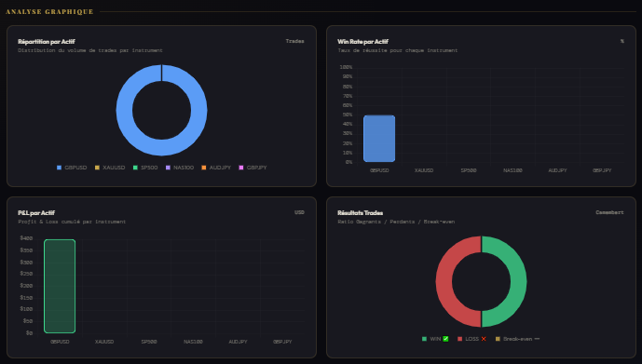Viewport: 642px width, 364px height.
Task: Click the Analyse Graphique section header
Action: pos(49,12)
